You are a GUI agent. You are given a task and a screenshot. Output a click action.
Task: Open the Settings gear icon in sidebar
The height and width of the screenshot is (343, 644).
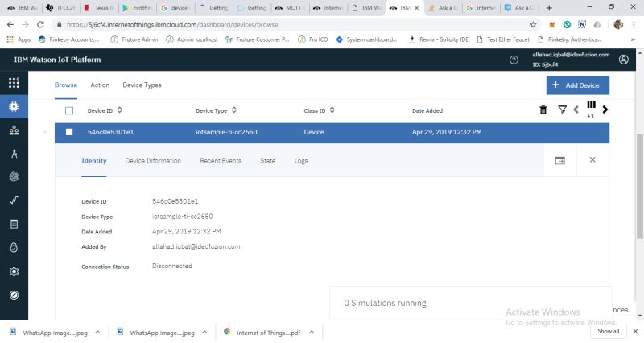tap(14, 271)
